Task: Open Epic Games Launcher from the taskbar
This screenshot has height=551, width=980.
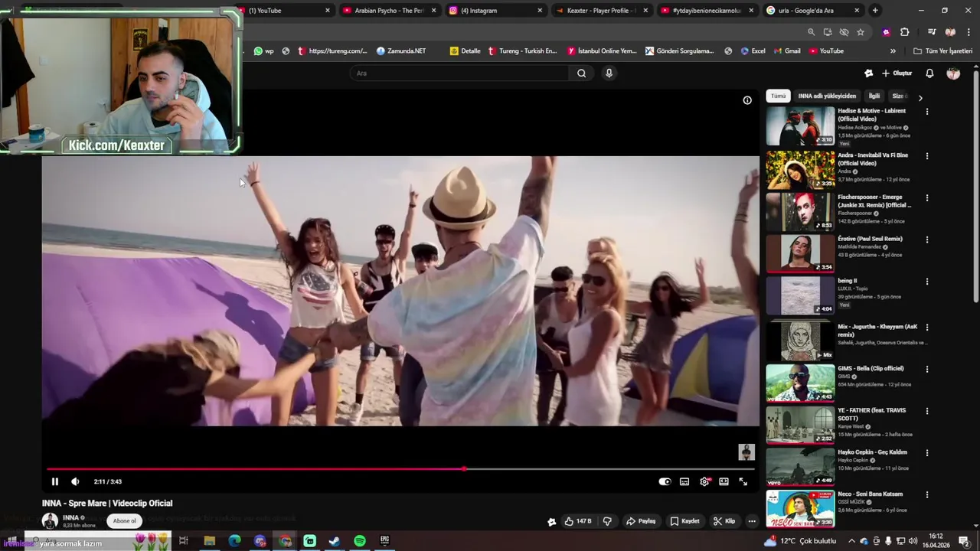Action: (x=385, y=541)
